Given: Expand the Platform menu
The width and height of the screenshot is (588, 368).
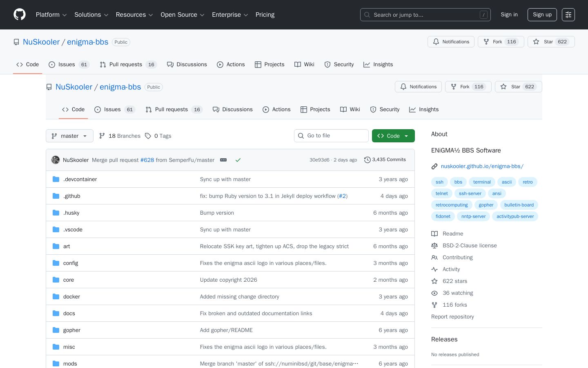Looking at the screenshot, I should point(51,15).
